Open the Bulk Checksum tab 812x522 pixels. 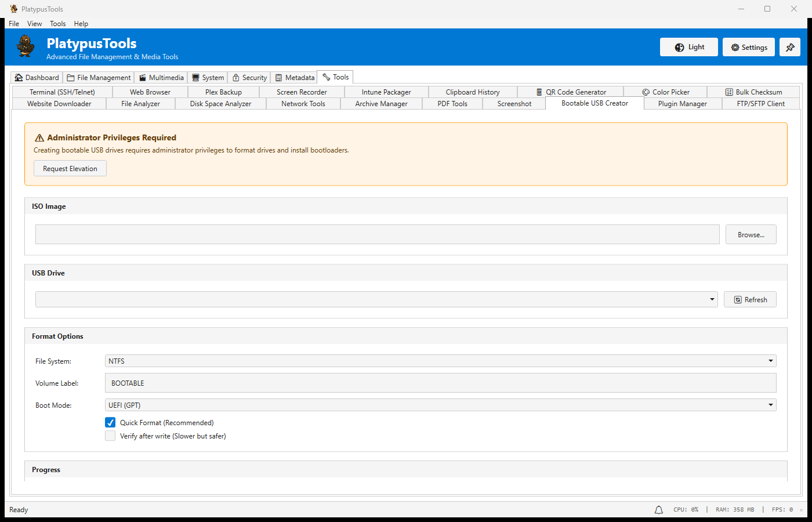point(753,92)
